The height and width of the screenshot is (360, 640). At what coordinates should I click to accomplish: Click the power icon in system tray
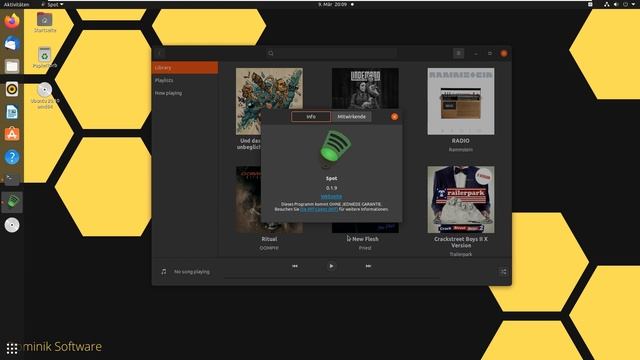[x=625, y=4]
